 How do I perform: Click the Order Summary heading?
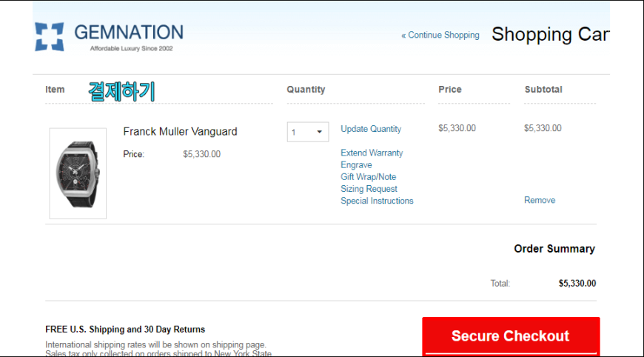point(554,249)
